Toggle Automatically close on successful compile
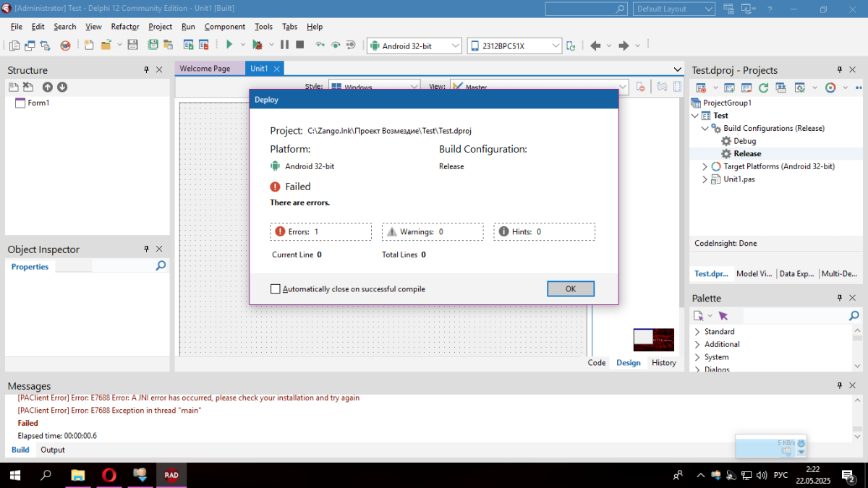The width and height of the screenshot is (868, 488). point(275,289)
